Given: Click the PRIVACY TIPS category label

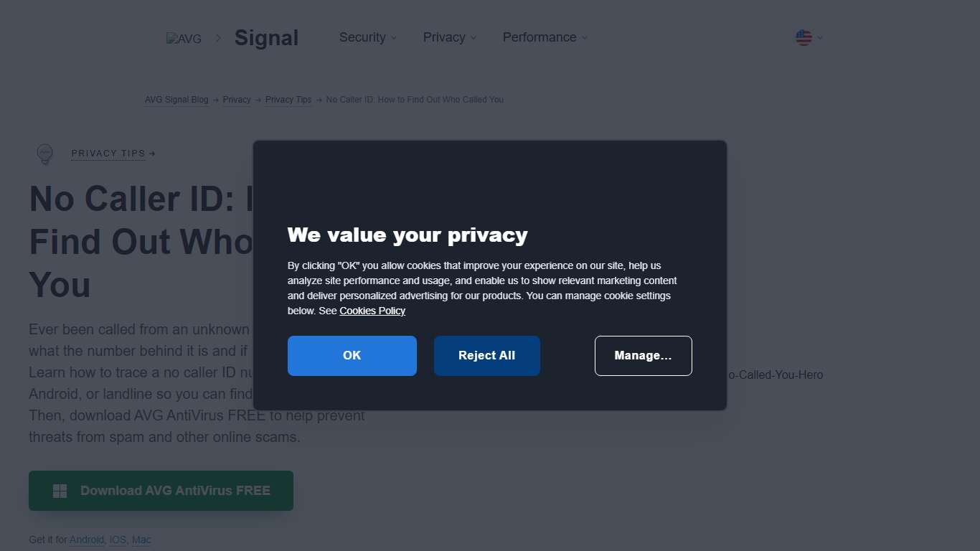Looking at the screenshot, I should click(x=108, y=154).
